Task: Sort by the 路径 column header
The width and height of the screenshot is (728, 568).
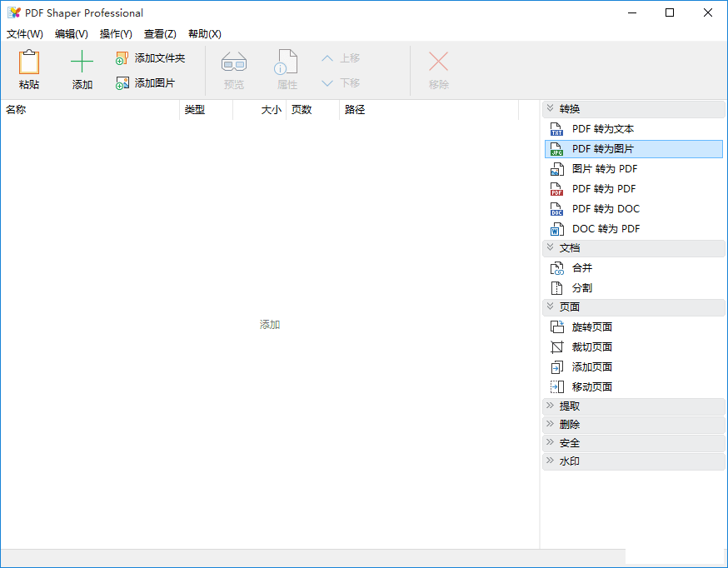Action: tap(429, 110)
